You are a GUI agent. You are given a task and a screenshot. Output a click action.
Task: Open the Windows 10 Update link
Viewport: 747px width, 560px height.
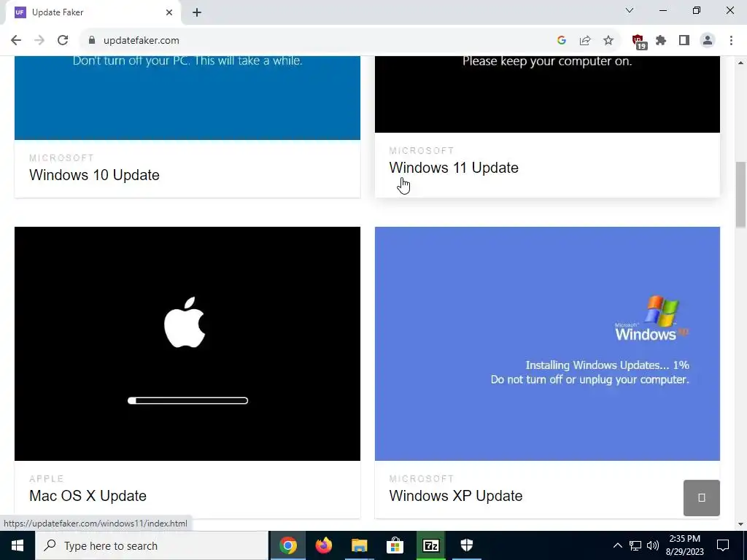click(x=94, y=175)
